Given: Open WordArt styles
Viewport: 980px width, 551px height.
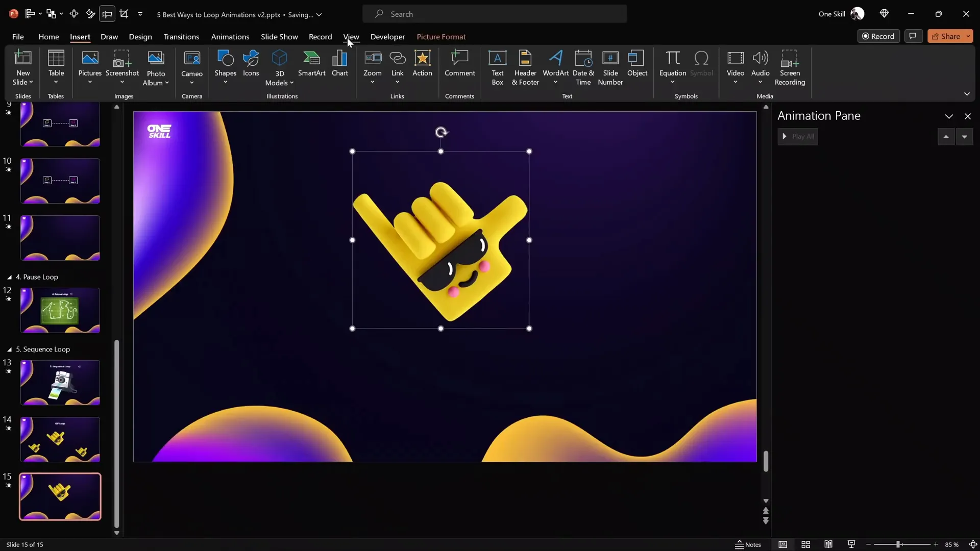Looking at the screenshot, I should click(x=555, y=67).
